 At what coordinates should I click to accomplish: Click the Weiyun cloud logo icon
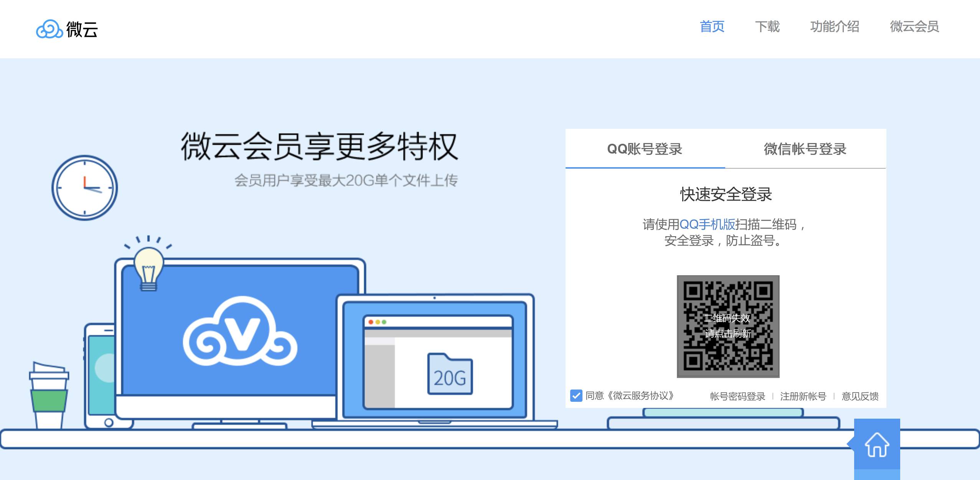point(49,29)
